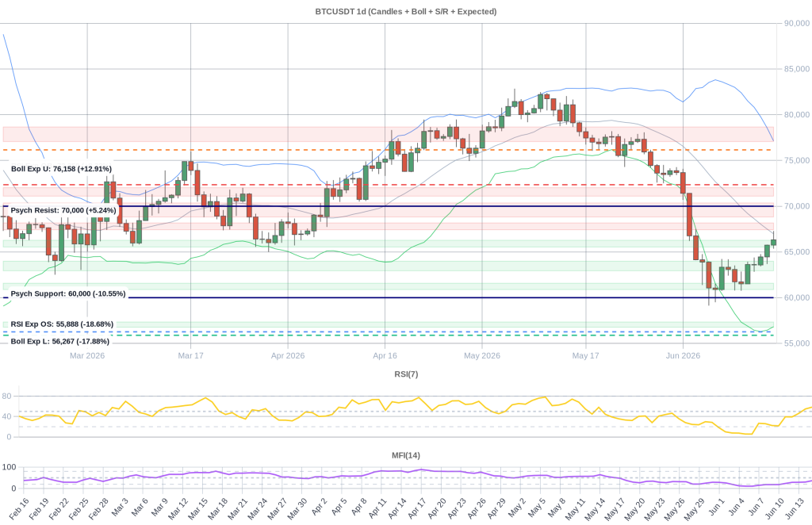Click the RSI axis value 80
Image resolution: width=812 pixels, height=525 pixels.
click(6, 396)
